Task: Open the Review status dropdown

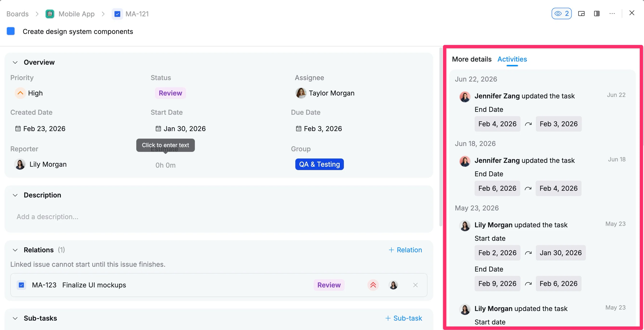Action: click(170, 93)
